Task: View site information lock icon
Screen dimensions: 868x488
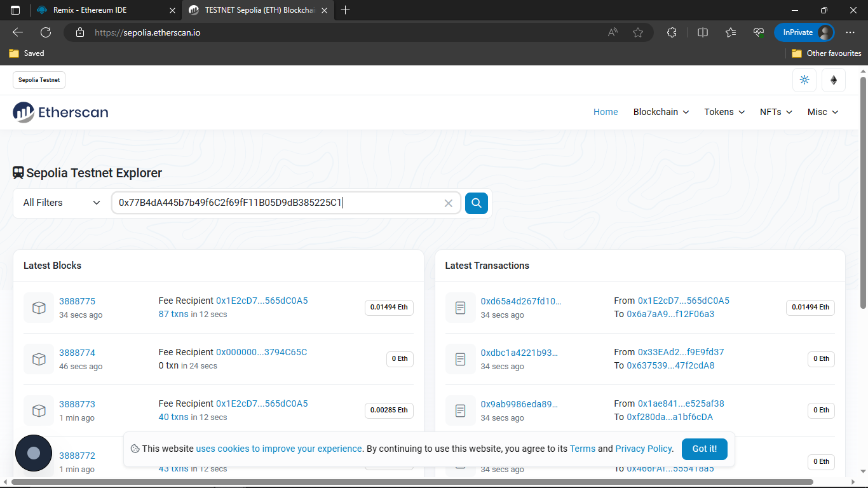Action: [x=79, y=32]
